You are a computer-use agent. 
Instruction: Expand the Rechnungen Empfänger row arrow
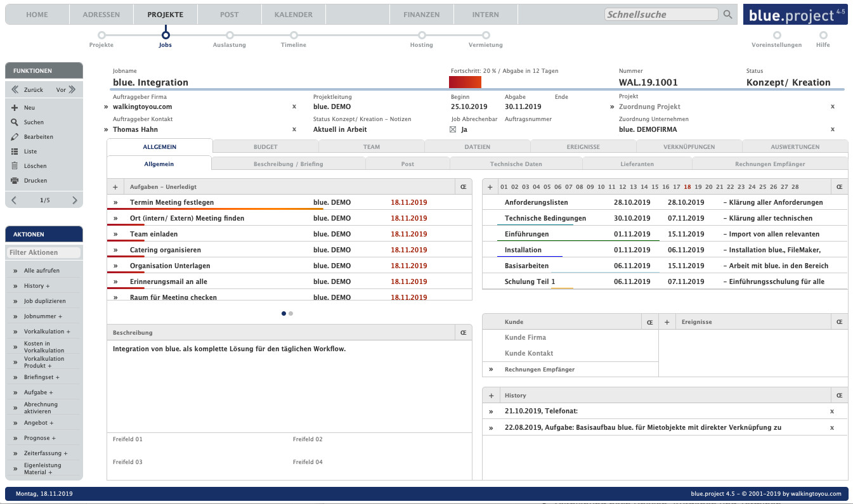tap(491, 370)
